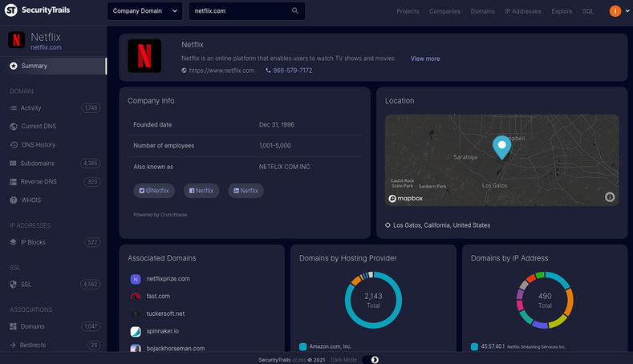Open netflix.com link in sidebar header
Screen dimensions: 633x364
coord(46,47)
